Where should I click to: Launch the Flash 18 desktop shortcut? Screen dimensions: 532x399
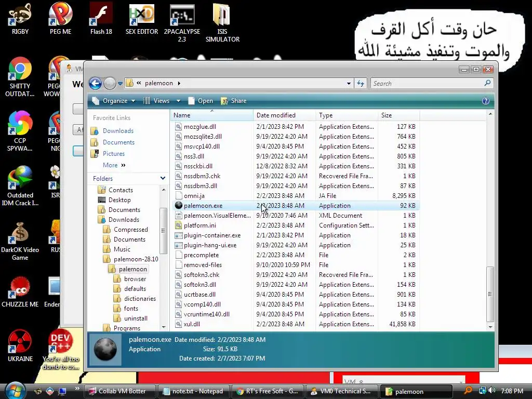coord(101,19)
